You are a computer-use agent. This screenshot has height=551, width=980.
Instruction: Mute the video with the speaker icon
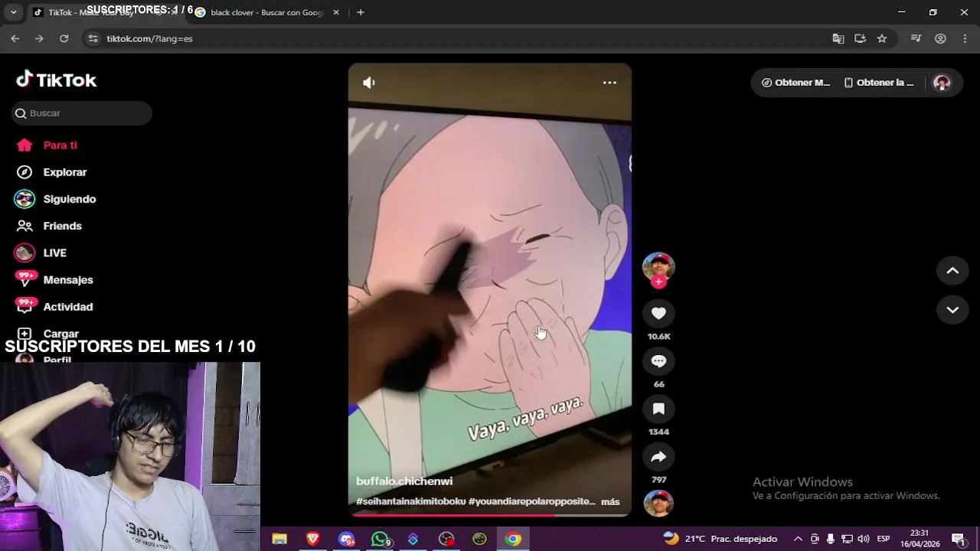point(369,83)
